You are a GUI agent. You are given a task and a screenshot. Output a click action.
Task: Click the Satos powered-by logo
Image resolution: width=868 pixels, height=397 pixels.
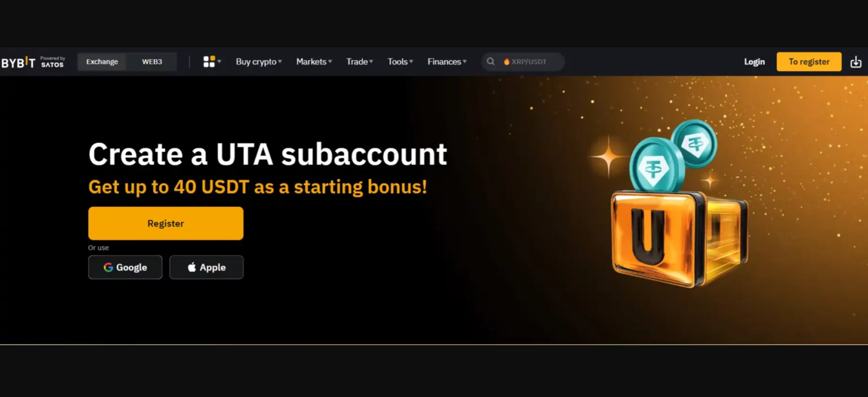pyautogui.click(x=53, y=62)
